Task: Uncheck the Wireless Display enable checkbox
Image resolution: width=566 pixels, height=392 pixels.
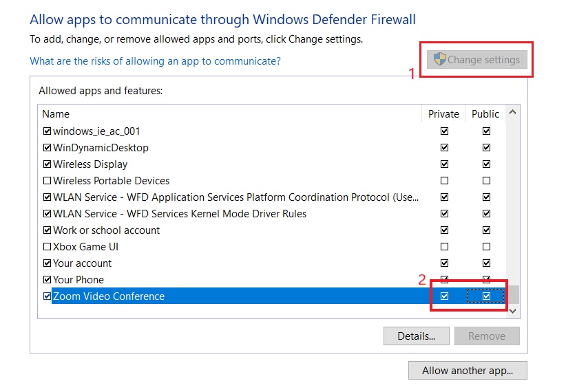Action: tap(47, 164)
